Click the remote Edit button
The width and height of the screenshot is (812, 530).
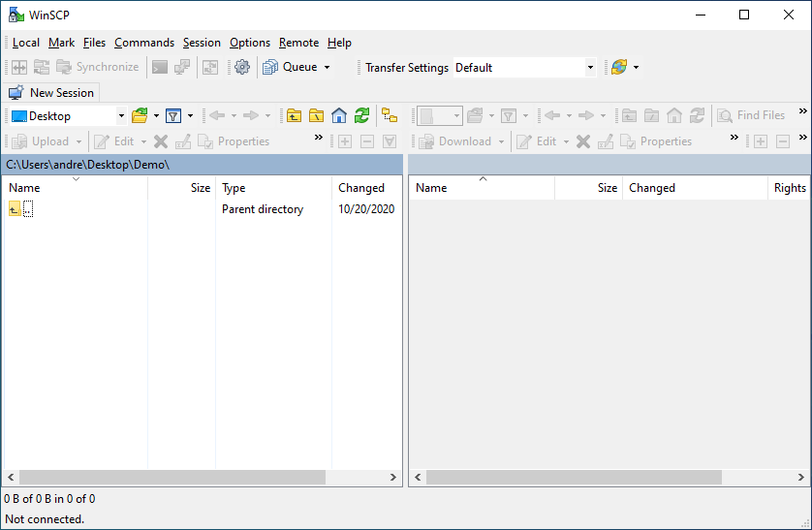pyautogui.click(x=538, y=141)
